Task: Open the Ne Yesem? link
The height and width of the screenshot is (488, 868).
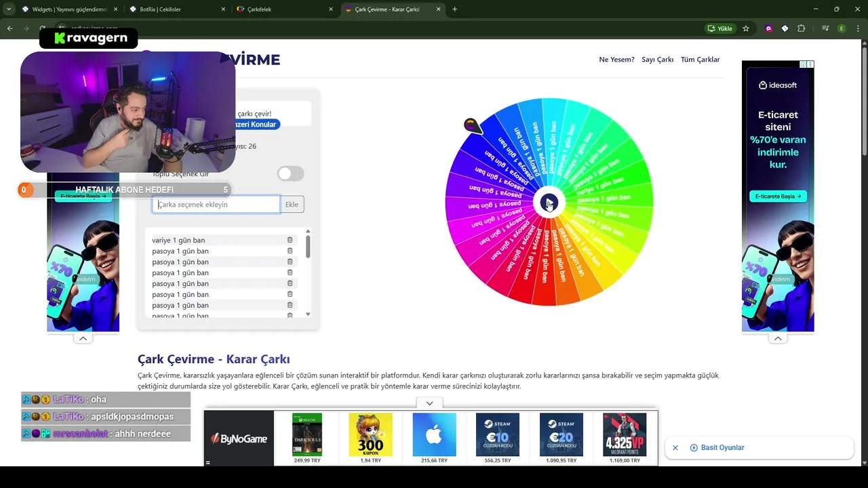Action: [x=616, y=60]
